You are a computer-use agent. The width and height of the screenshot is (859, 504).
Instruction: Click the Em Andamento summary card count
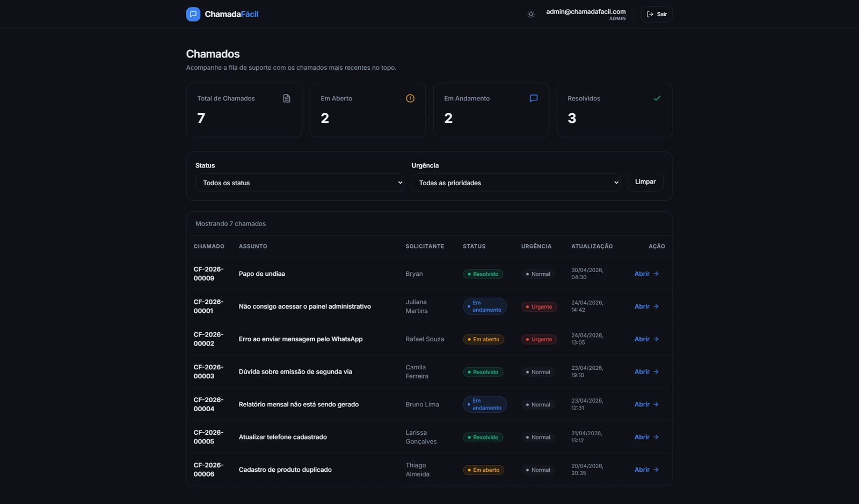[448, 118]
